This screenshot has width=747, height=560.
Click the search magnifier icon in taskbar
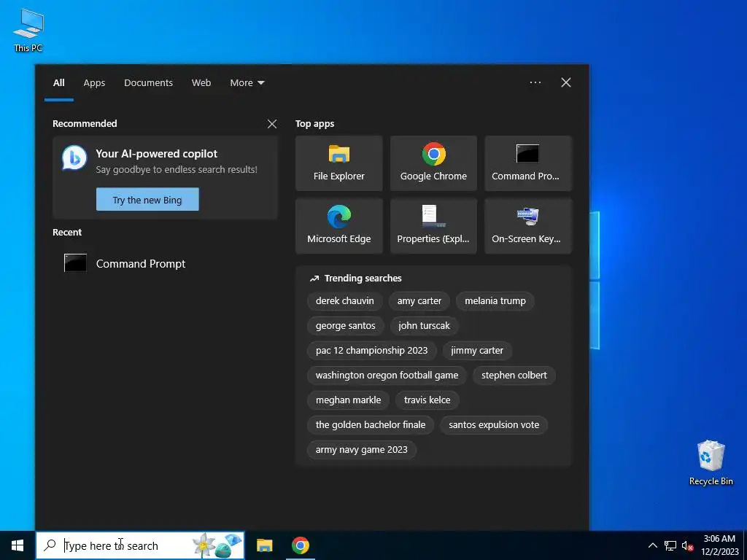(50, 545)
